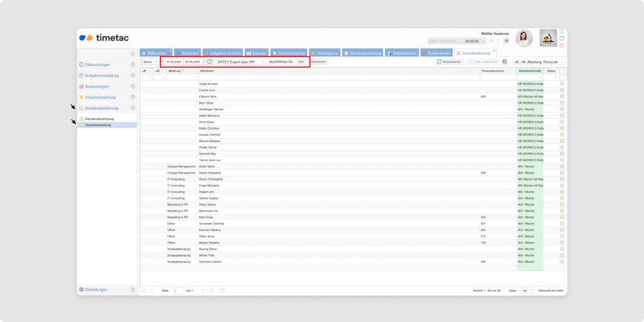Open the column settings icon beside filter
Image resolution: width=644 pixels, height=322 pixels.
coord(504,62)
